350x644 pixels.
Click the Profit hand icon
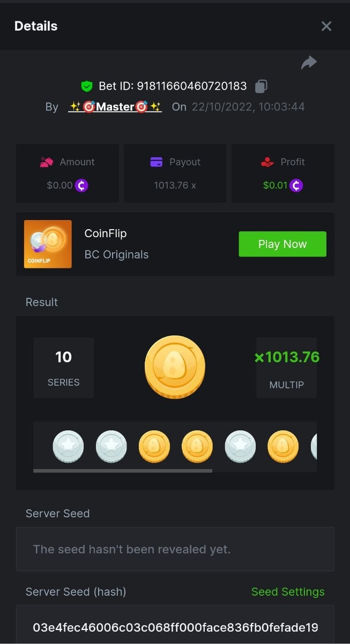[266, 162]
